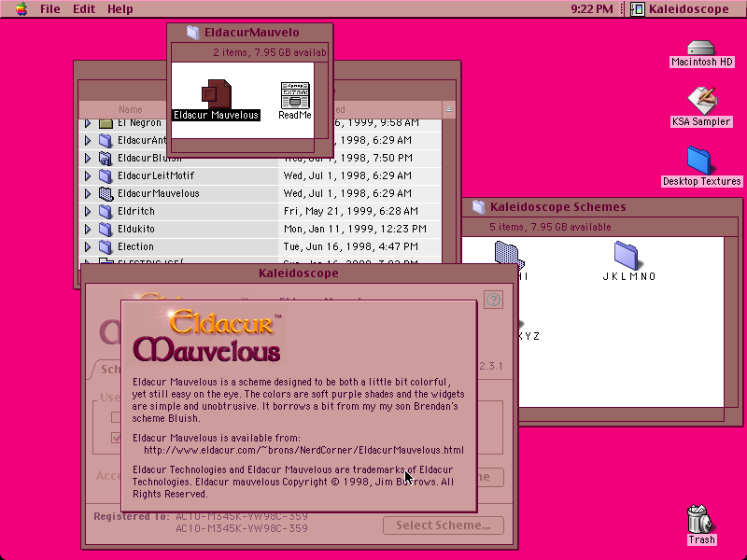This screenshot has height=560, width=747.
Task: Click the Eldacur Mauvelous logo banner
Action: 207,336
